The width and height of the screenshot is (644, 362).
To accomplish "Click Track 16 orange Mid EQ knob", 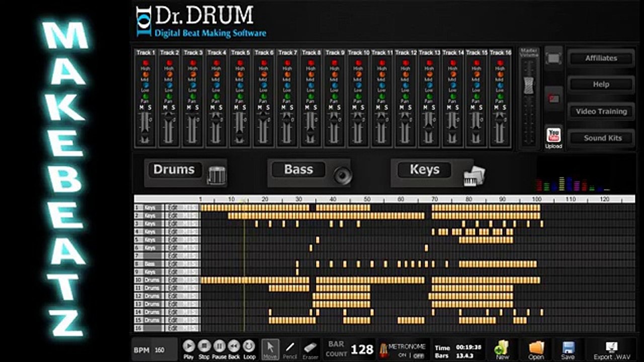I will point(500,74).
